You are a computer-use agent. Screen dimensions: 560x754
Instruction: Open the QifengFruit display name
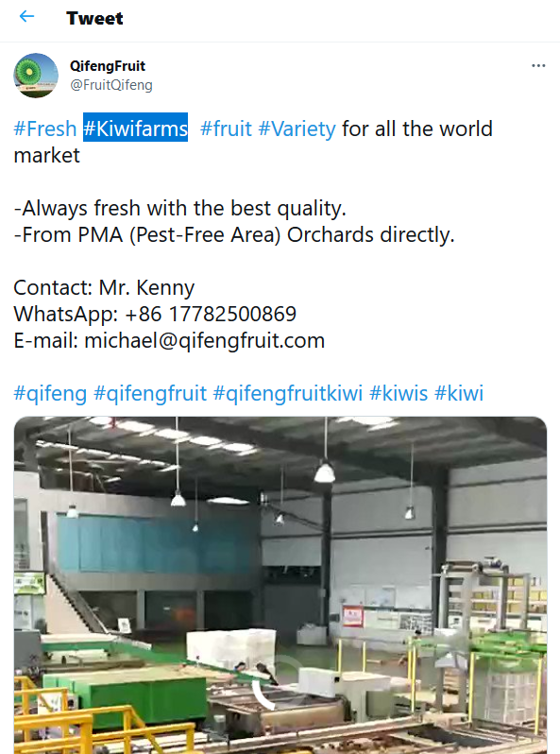[108, 66]
